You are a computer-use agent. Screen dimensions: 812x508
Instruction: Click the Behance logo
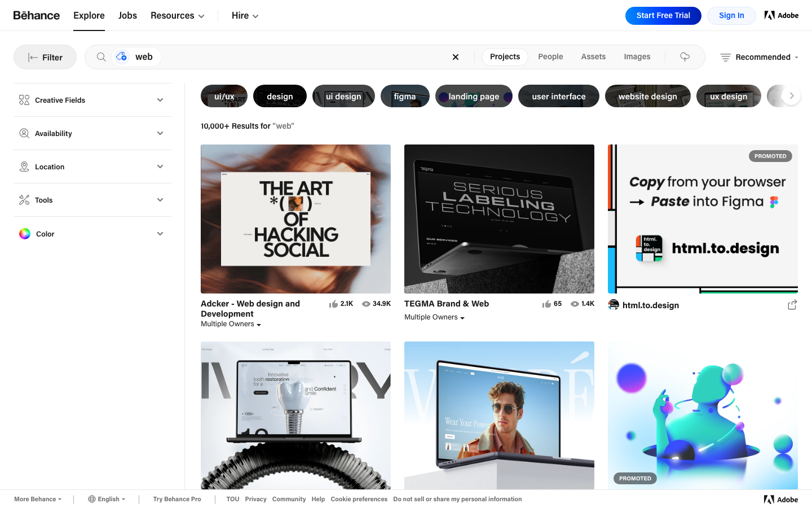click(x=37, y=15)
